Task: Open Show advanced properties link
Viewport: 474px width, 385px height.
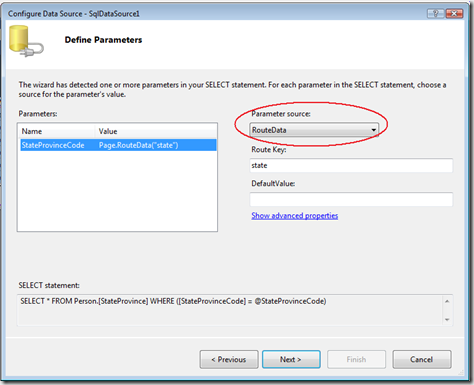Action: (x=295, y=216)
